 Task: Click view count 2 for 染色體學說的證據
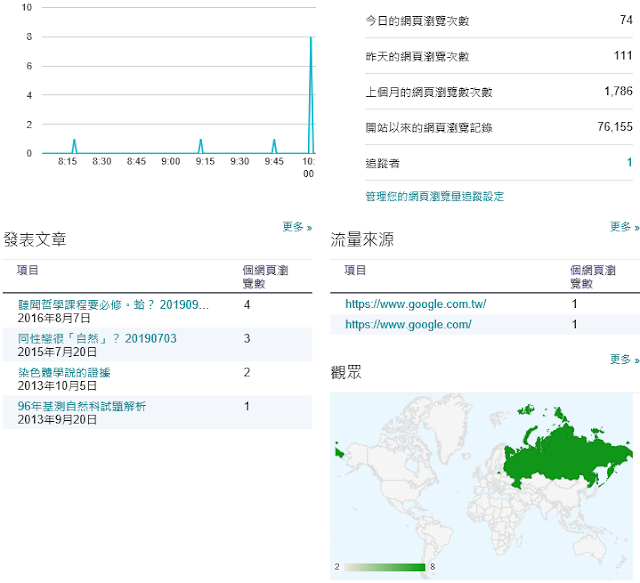point(247,372)
